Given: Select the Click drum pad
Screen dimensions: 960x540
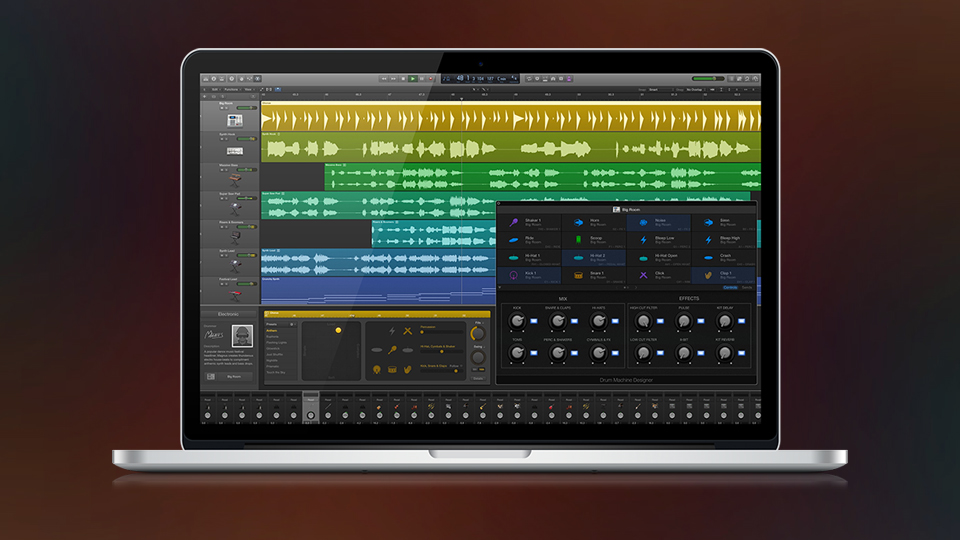Looking at the screenshot, I should coord(659,276).
